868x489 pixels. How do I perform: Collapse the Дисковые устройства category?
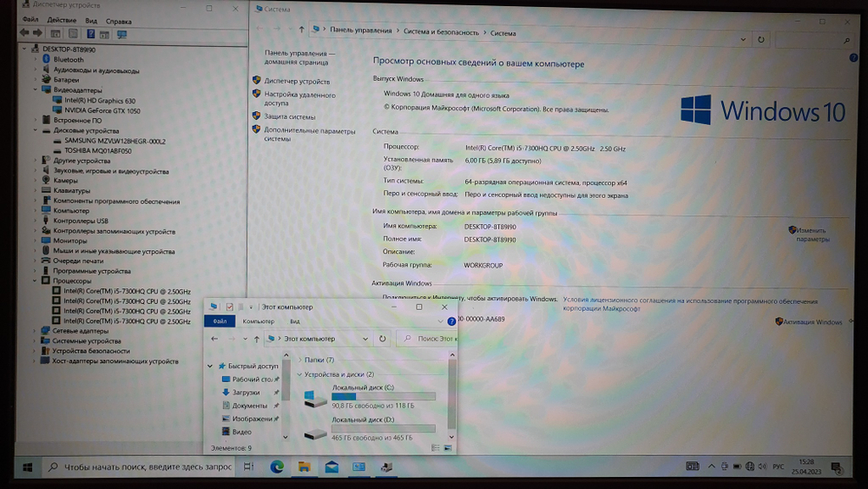pos(36,130)
